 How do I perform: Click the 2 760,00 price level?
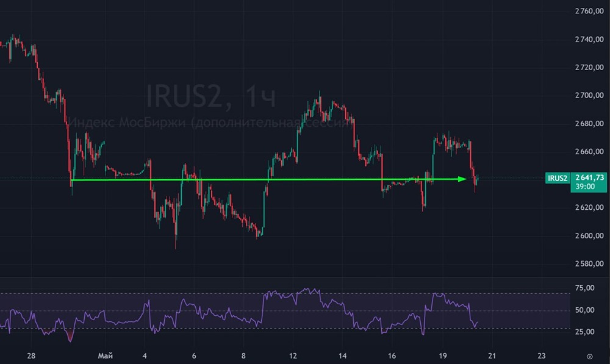589,11
